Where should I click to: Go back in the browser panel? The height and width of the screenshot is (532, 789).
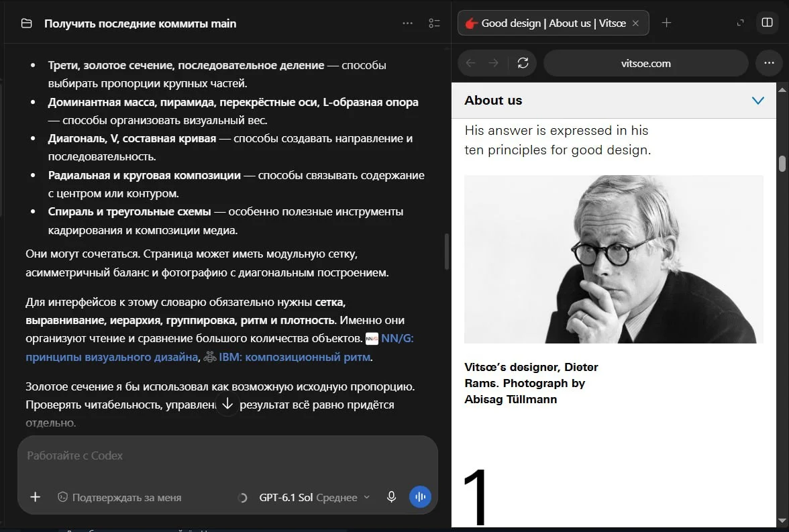[471, 63]
